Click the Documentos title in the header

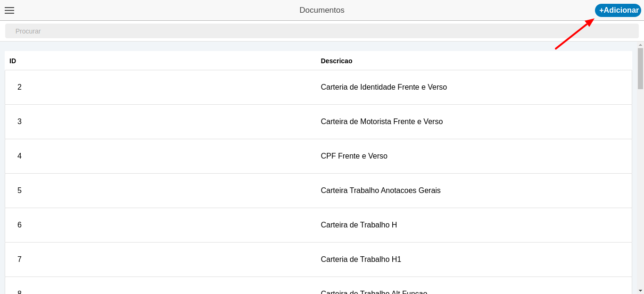tap(322, 10)
